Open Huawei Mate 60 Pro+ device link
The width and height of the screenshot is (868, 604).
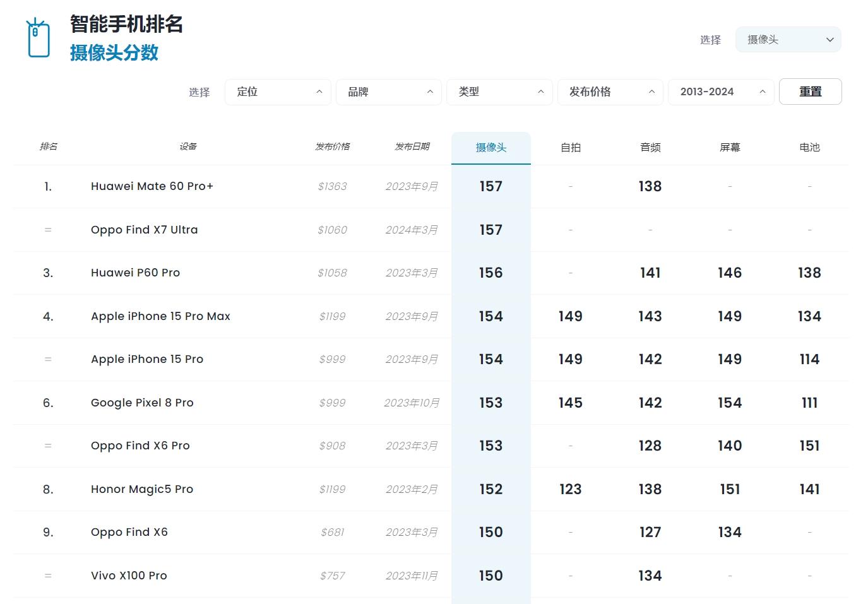(x=152, y=186)
